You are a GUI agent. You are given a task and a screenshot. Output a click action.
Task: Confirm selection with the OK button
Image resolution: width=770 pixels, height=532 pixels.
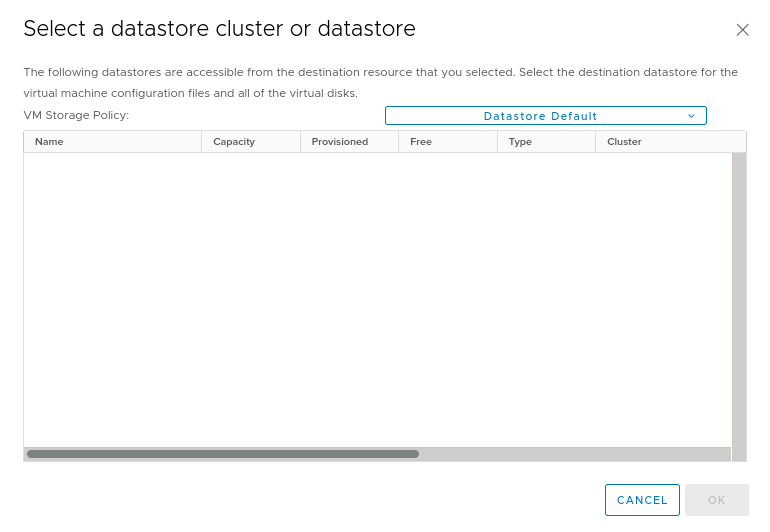point(716,500)
